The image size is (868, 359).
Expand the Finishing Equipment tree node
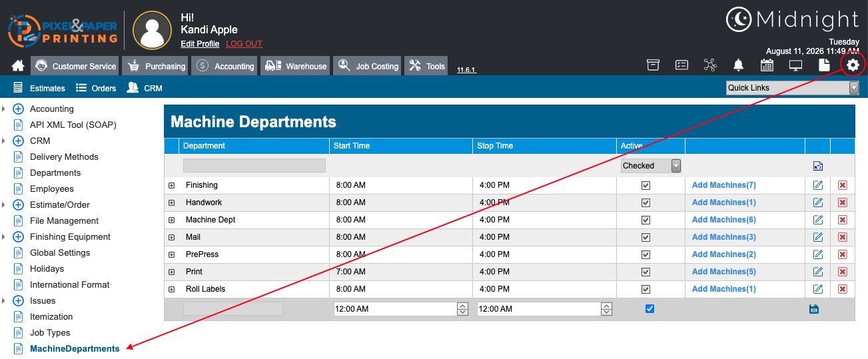[x=4, y=236]
